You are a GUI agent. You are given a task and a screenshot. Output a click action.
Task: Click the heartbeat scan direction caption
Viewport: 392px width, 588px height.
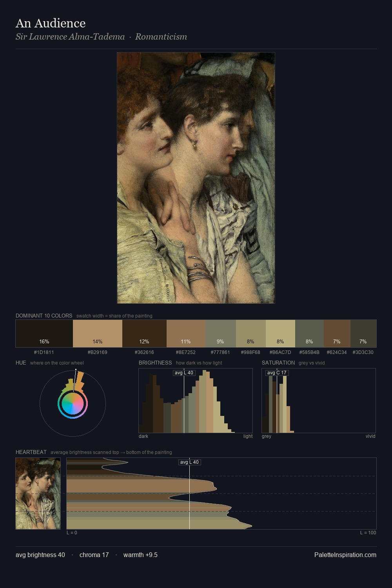click(x=111, y=452)
